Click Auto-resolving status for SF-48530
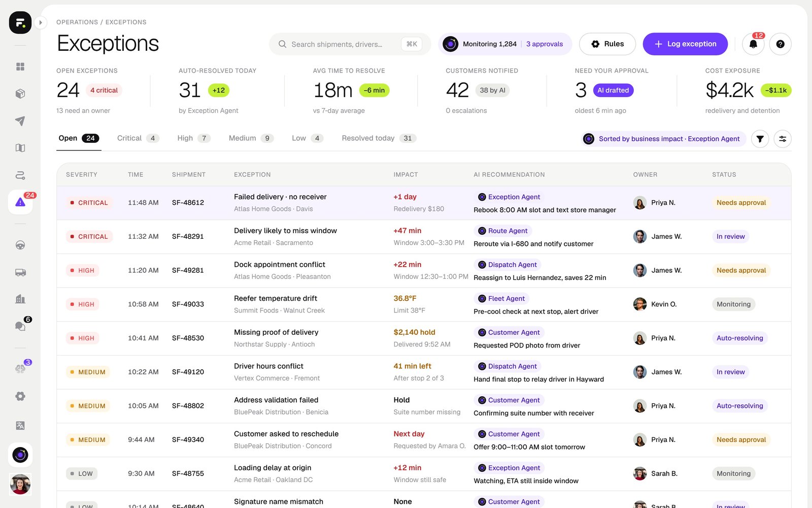 pyautogui.click(x=739, y=338)
